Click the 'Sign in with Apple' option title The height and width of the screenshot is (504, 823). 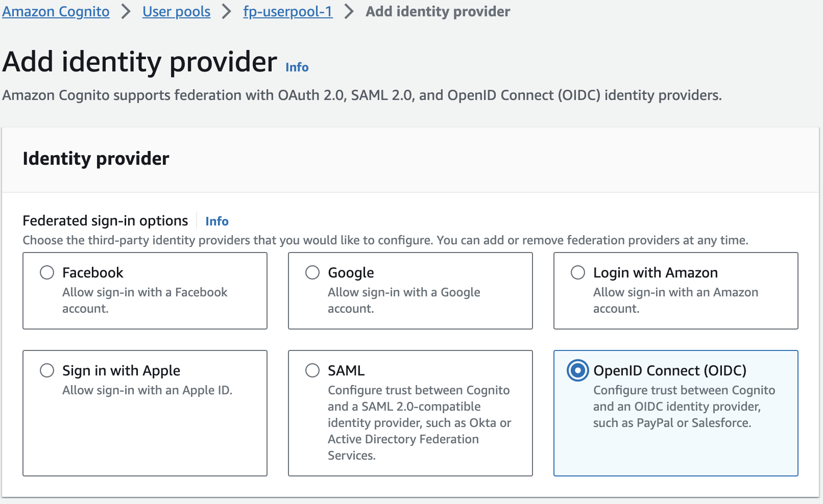(x=121, y=370)
